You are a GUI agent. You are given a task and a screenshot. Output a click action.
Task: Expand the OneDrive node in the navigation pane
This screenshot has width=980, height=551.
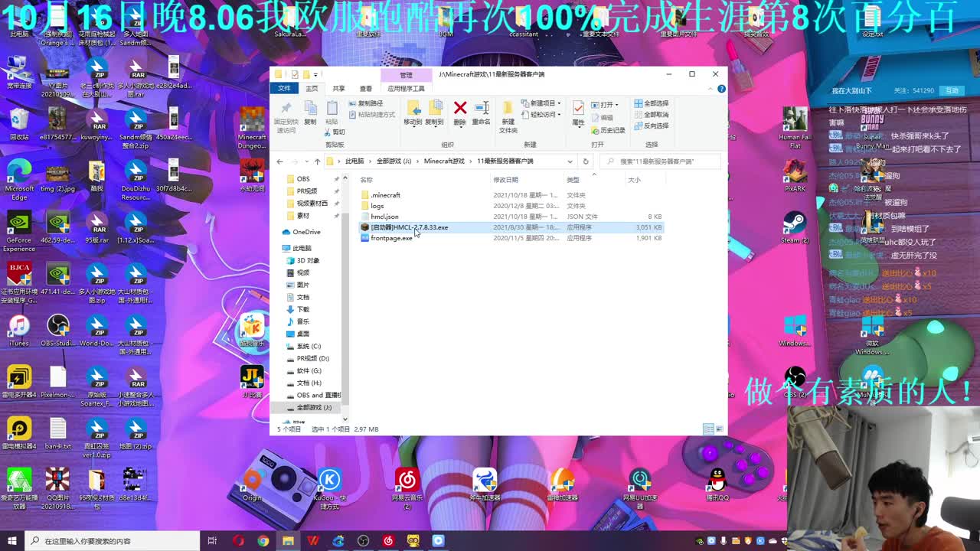278,232
